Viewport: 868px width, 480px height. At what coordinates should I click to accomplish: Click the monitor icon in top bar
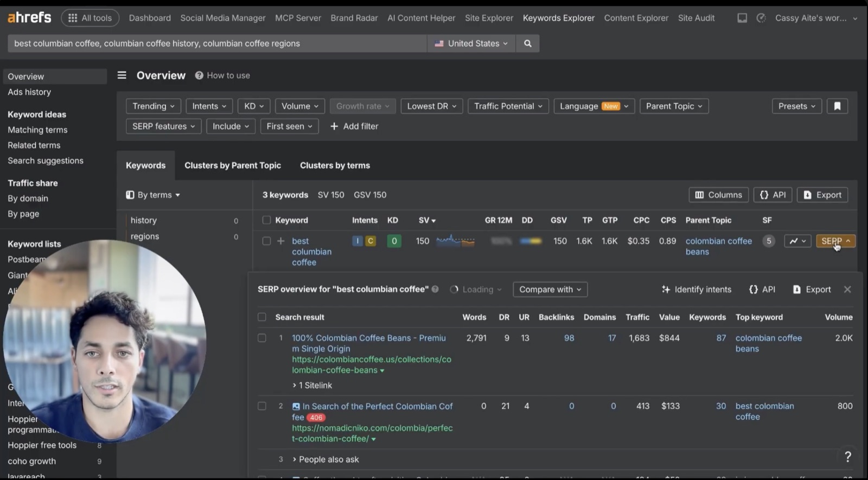coord(742,18)
